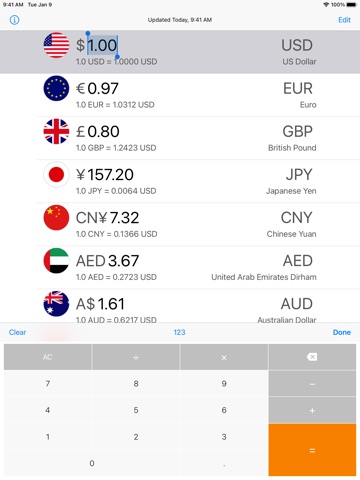The width and height of the screenshot is (360, 480).
Task: Clear the entered amount with Clear
Action: click(17, 332)
